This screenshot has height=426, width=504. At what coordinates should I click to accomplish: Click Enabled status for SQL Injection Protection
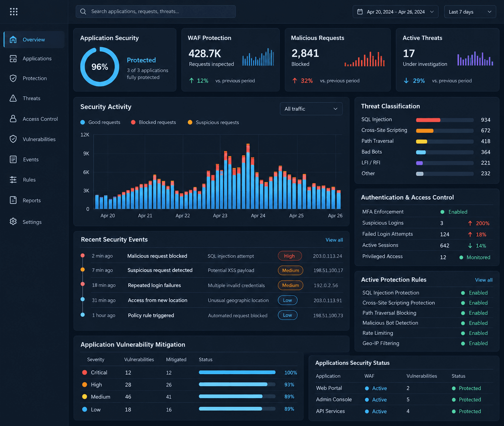point(474,293)
